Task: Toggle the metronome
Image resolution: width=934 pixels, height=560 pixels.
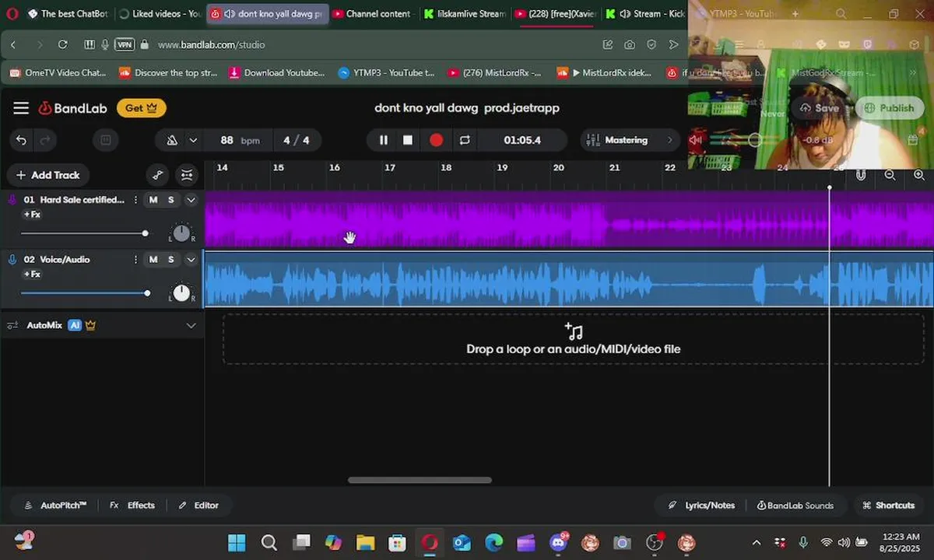Action: pyautogui.click(x=172, y=140)
